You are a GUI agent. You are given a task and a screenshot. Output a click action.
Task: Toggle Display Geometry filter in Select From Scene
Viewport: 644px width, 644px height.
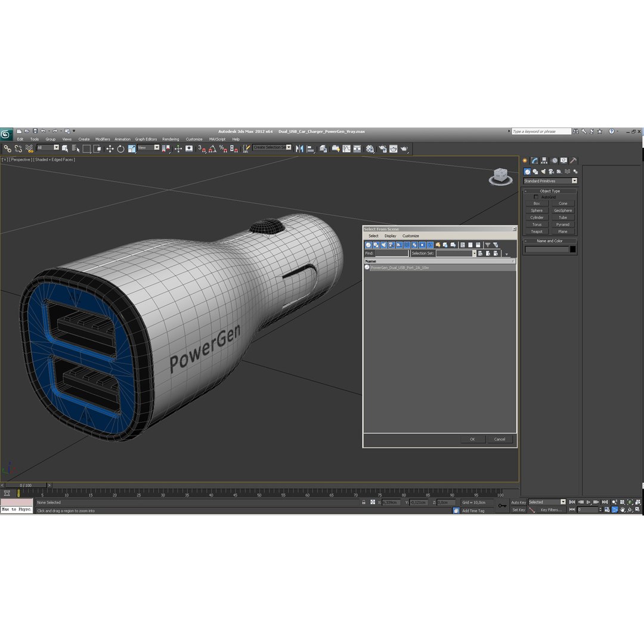click(x=369, y=245)
